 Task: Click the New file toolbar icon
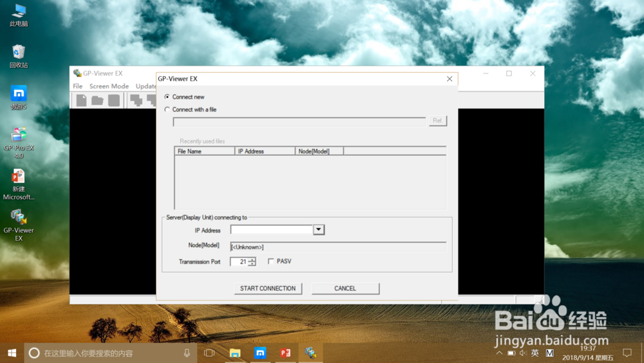point(81,101)
